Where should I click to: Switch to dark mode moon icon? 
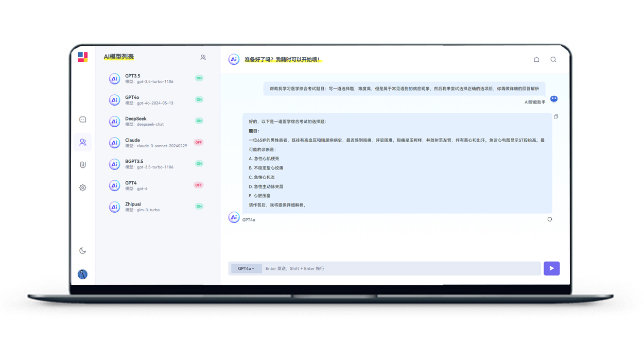pos(82,251)
